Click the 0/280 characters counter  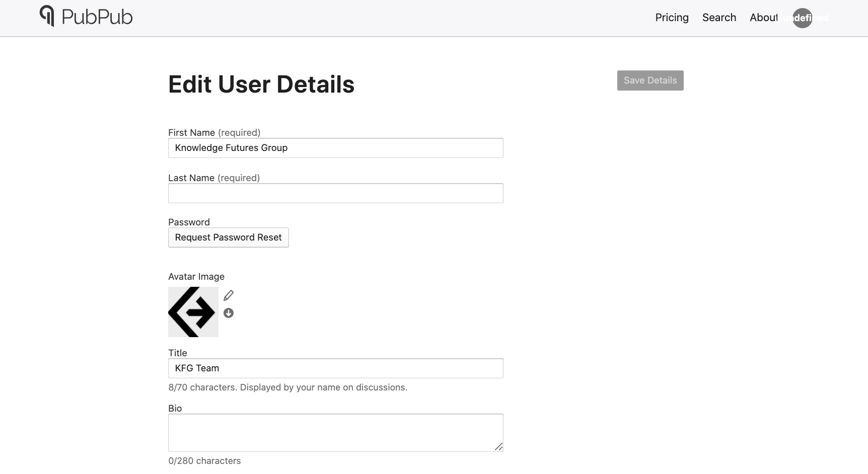point(204,460)
